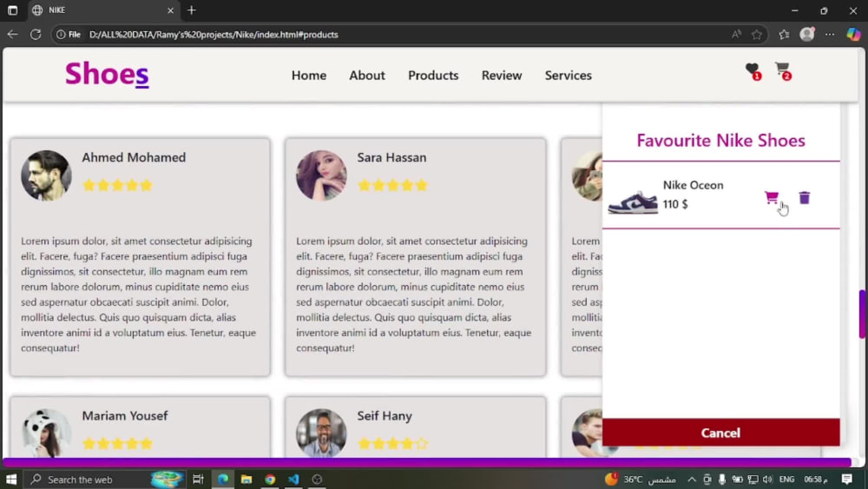Image resolution: width=868 pixels, height=489 pixels.
Task: Click the 110 $ price text
Action: (x=675, y=204)
